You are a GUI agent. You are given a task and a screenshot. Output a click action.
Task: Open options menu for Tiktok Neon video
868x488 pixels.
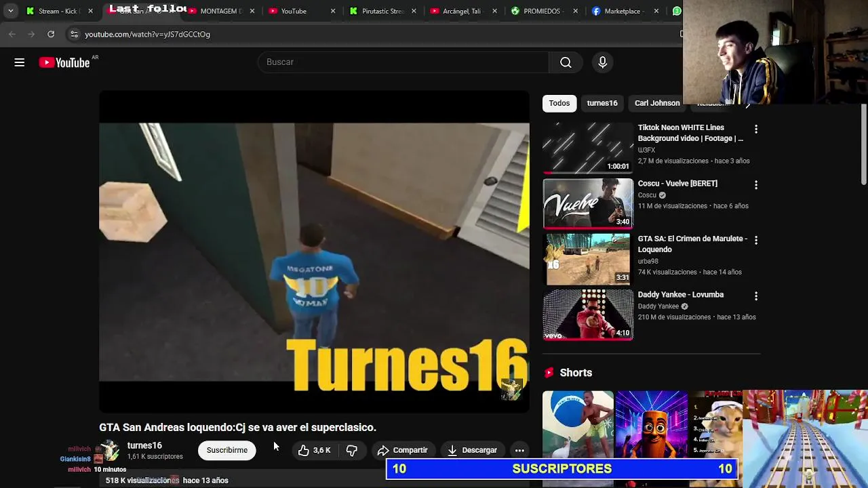[755, 129]
